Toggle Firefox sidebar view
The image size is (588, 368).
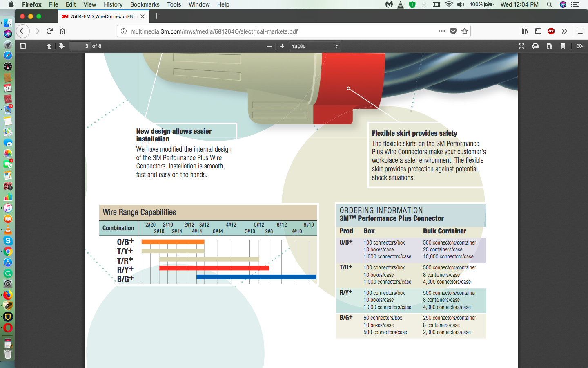[x=538, y=31]
